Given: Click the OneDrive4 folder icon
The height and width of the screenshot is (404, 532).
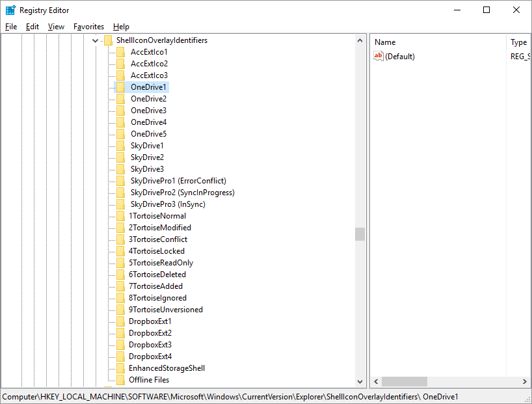Looking at the screenshot, I should point(120,122).
